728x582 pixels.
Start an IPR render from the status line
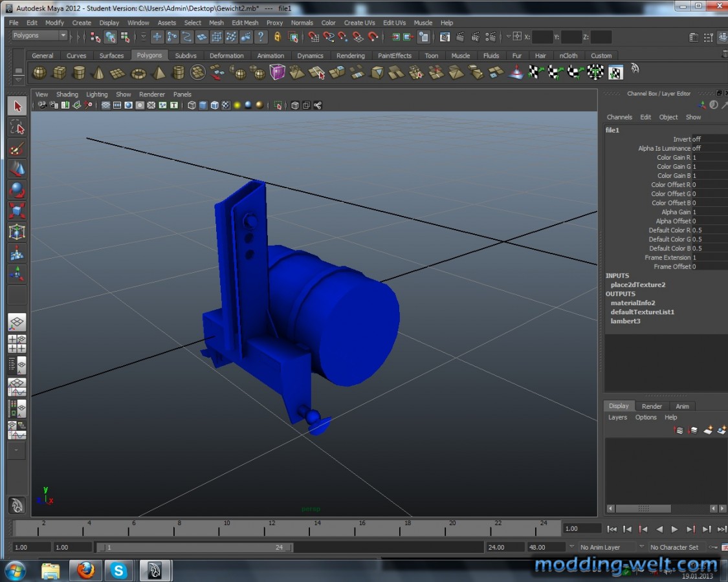[x=476, y=37]
